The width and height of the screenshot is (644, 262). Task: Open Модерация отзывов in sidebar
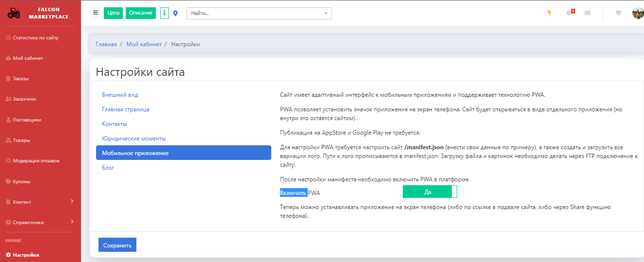point(36,161)
